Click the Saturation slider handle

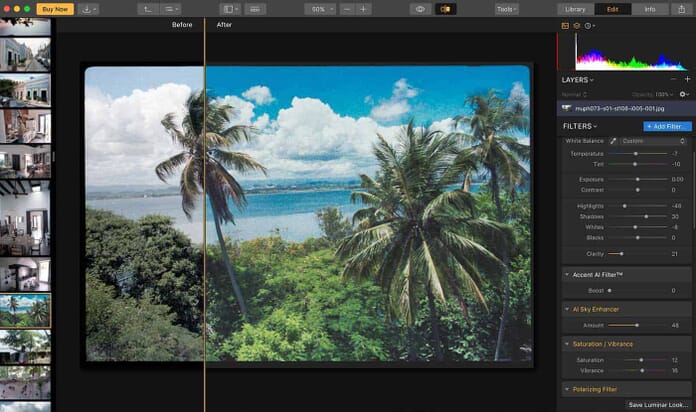641,360
